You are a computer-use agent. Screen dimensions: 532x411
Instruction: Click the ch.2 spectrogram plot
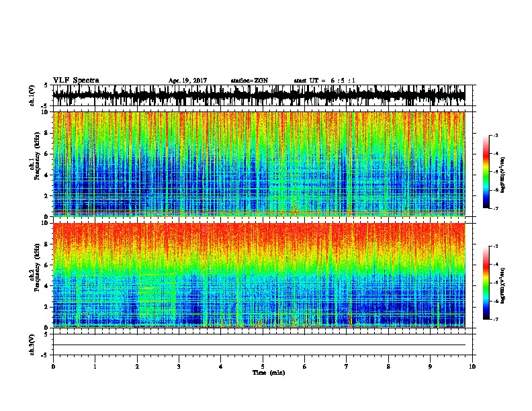(259, 275)
